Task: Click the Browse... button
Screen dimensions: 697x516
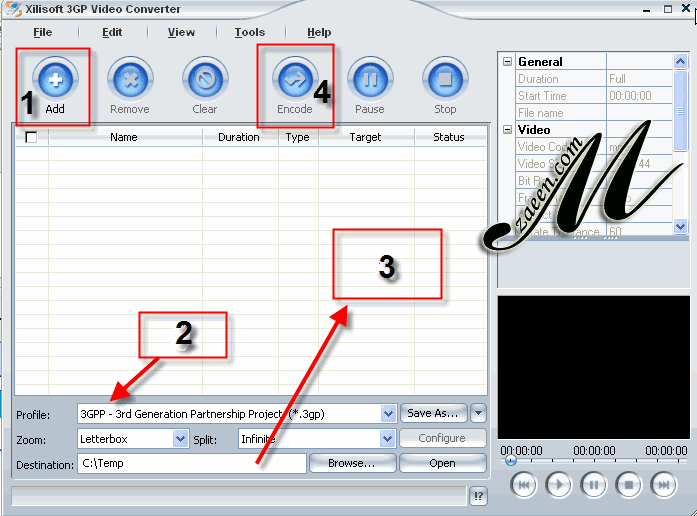Action: coord(352,463)
